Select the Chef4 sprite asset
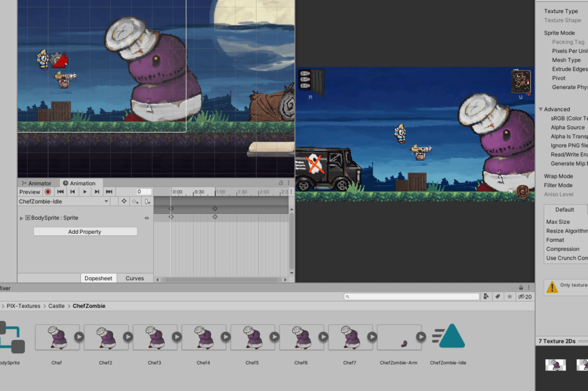This screenshot has width=588, height=391. 203,338
